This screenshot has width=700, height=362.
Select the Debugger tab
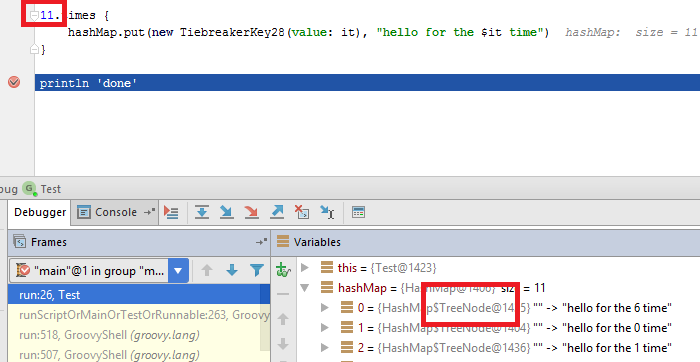(x=40, y=212)
